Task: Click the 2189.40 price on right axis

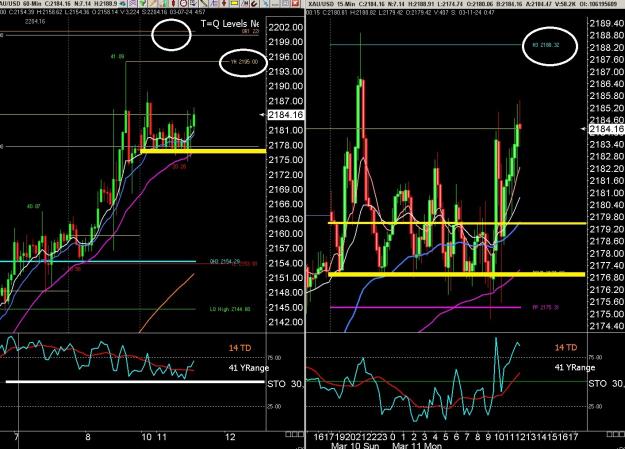Action: point(607,23)
